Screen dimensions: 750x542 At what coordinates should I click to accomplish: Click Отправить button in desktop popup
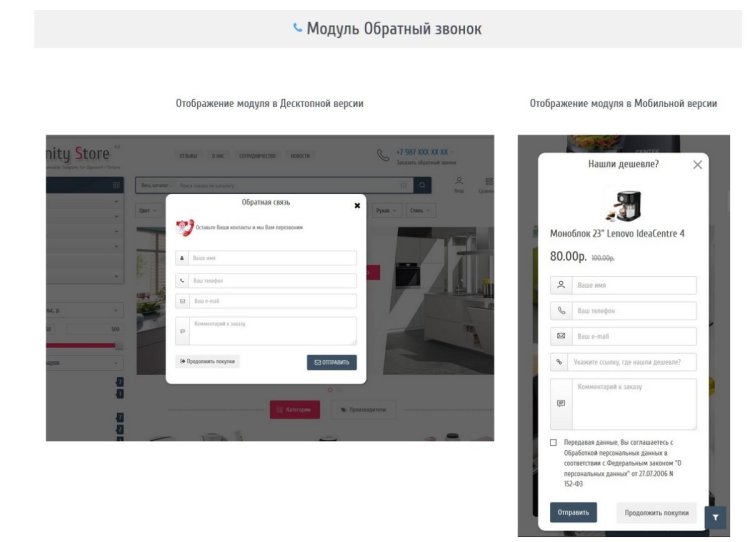tap(331, 363)
